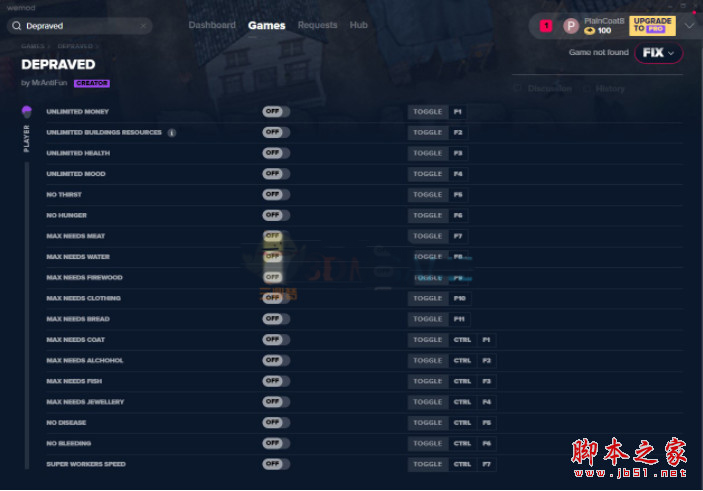Change the F1 hotkey for Unlimited Money
This screenshot has height=491, width=703.
[x=457, y=112]
